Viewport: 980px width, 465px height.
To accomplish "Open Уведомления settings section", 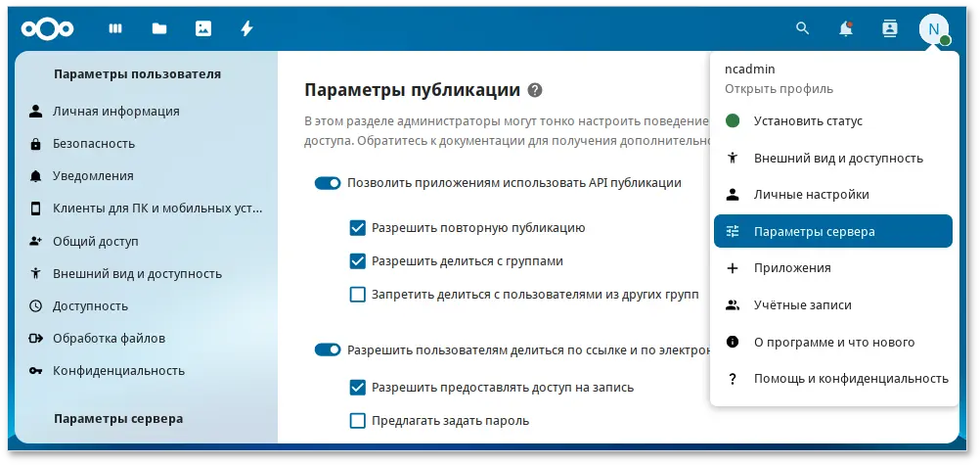I will click(146, 176).
